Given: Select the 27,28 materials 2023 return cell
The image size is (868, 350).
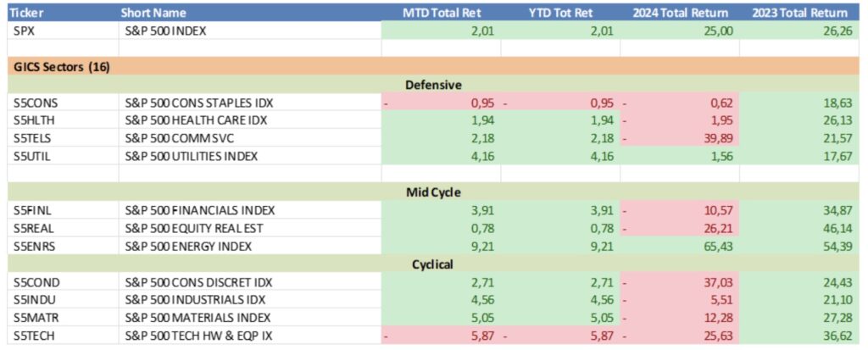Looking at the screenshot, I should 837,318.
